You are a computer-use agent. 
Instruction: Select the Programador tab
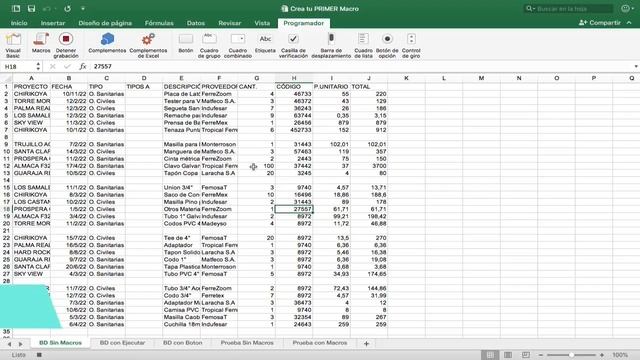tap(304, 23)
